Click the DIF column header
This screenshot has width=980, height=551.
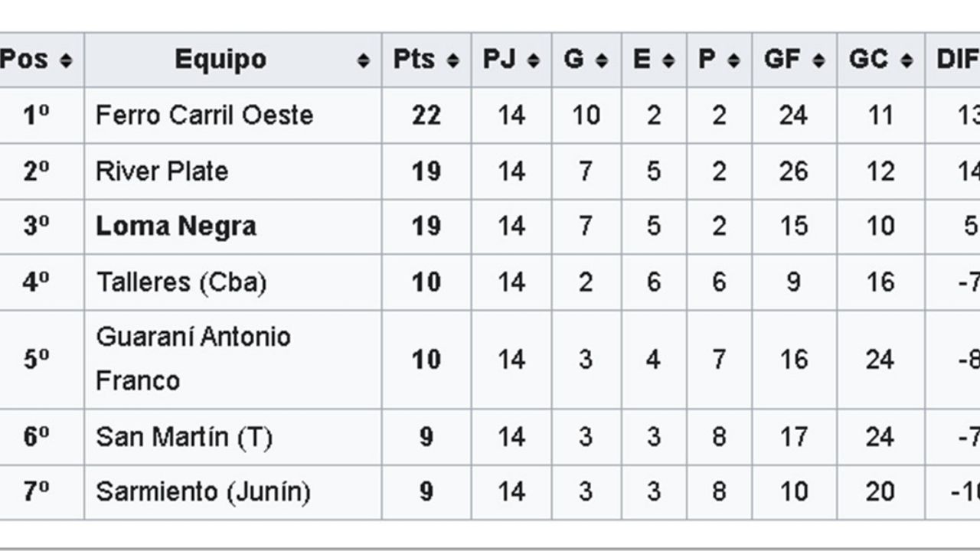point(957,60)
